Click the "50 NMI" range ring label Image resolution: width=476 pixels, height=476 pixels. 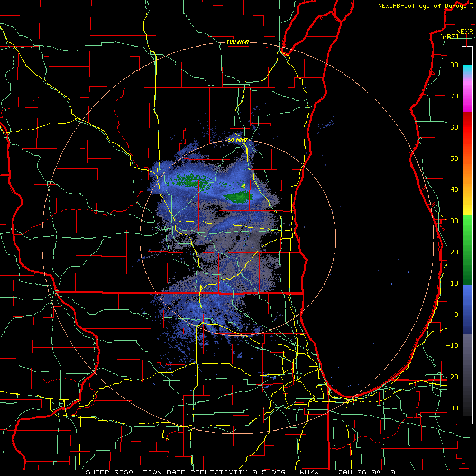point(237,140)
